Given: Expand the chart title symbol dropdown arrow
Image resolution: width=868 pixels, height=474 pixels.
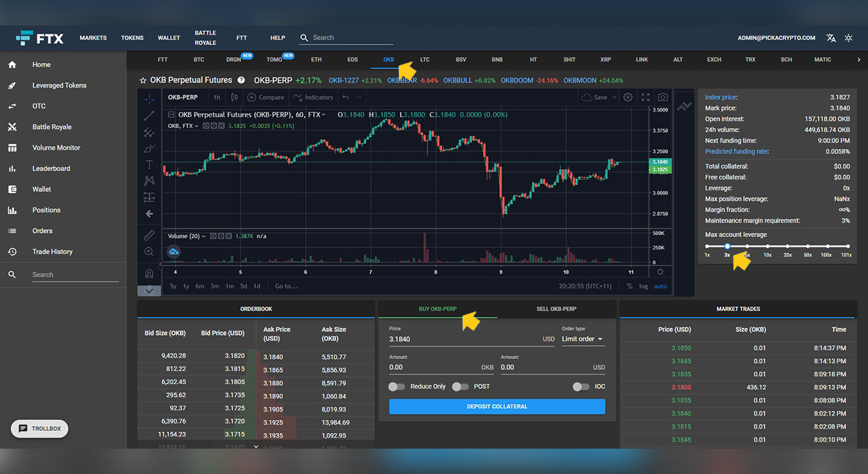Looking at the screenshot, I should [324, 114].
